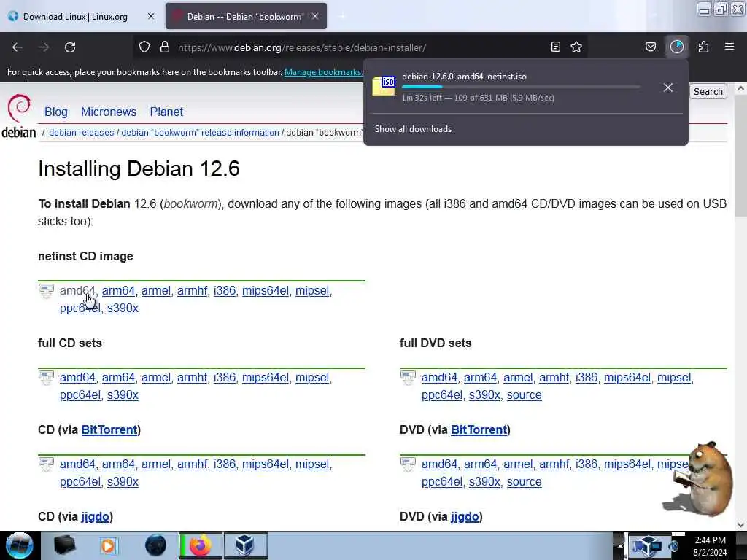The width and height of the screenshot is (747, 560).
Task: Open the Micronews navigation link
Action: [x=109, y=112]
